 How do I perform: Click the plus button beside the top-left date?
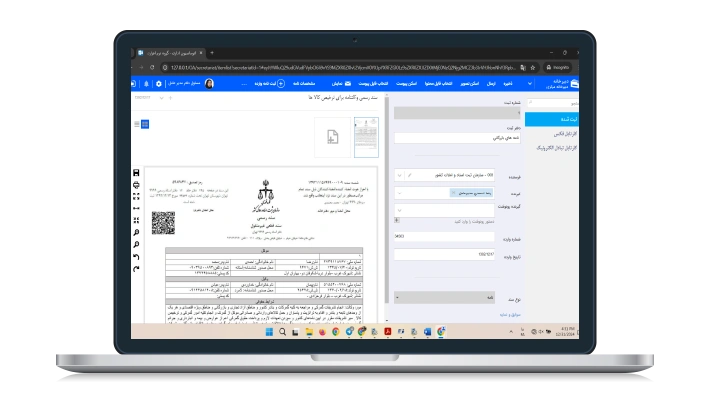tap(170, 98)
